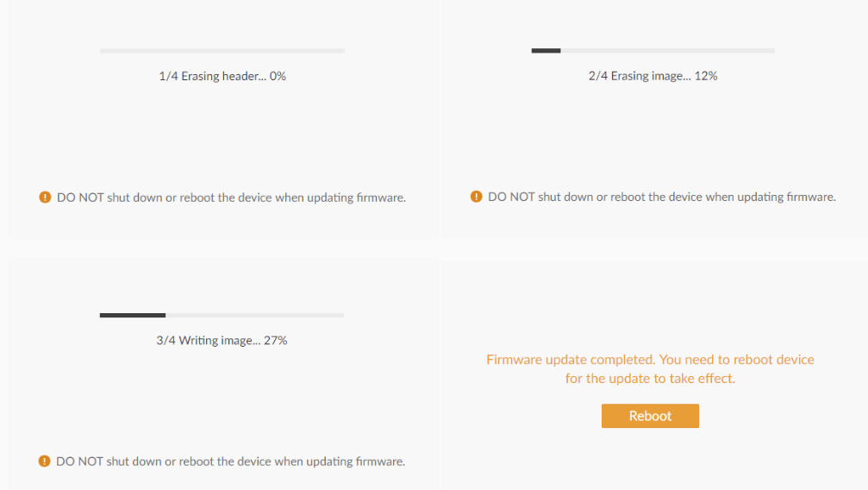Click the Reboot button
868x490 pixels.
tap(650, 416)
